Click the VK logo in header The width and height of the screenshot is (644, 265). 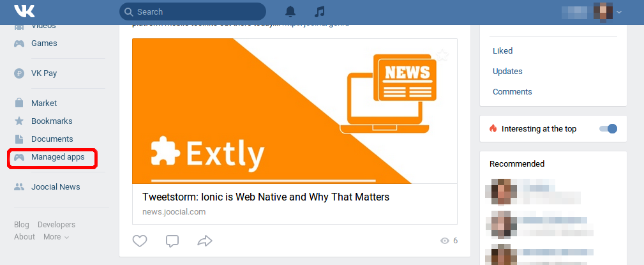tap(25, 11)
